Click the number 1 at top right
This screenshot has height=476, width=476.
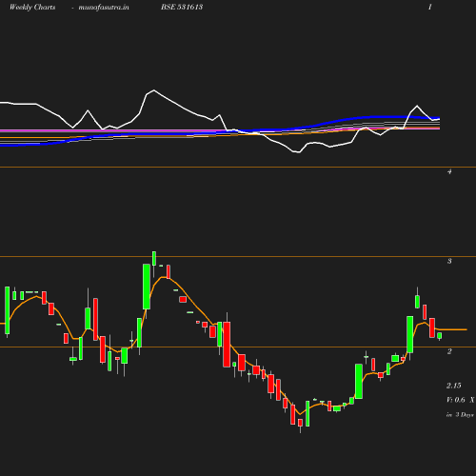click(430, 7)
